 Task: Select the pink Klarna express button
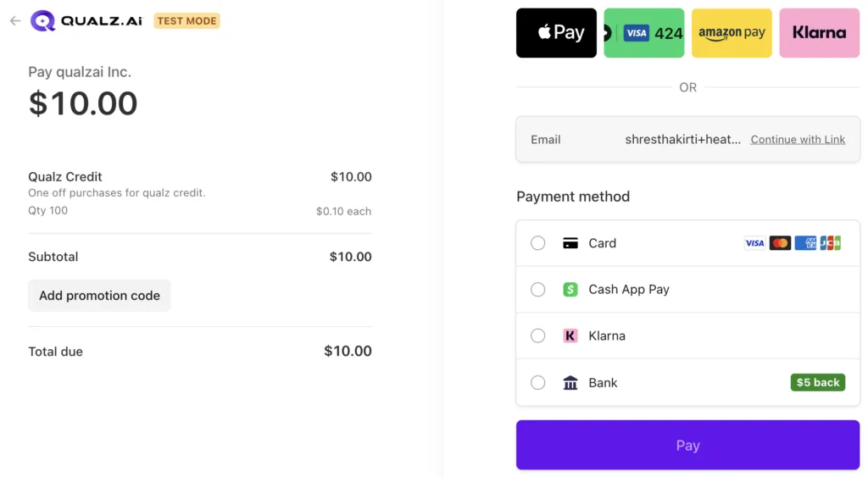(x=819, y=33)
